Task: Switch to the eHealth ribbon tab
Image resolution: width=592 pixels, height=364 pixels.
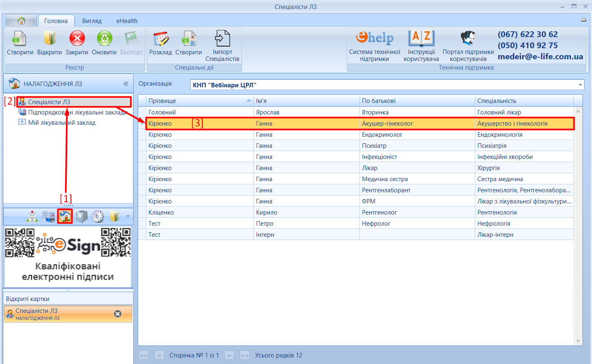Action: [x=127, y=21]
